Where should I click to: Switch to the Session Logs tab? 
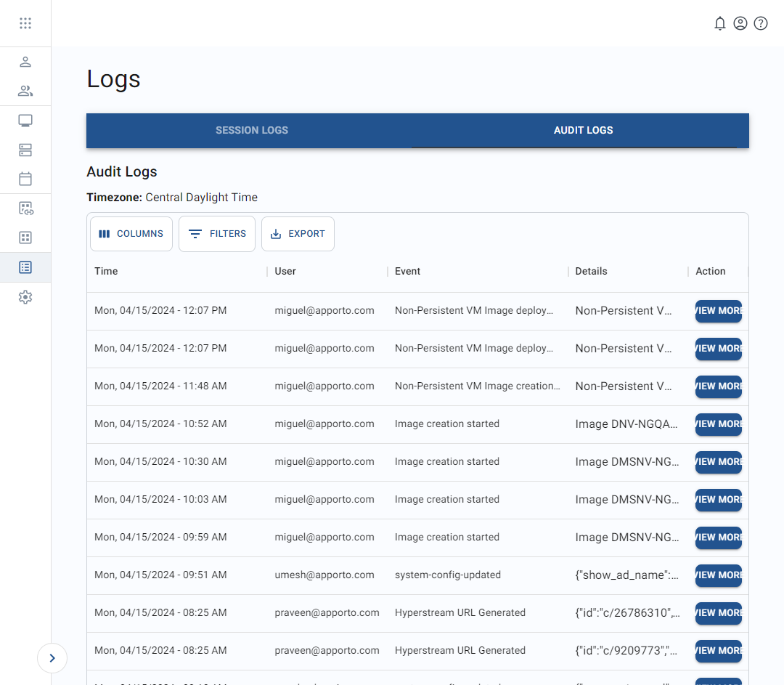click(251, 131)
